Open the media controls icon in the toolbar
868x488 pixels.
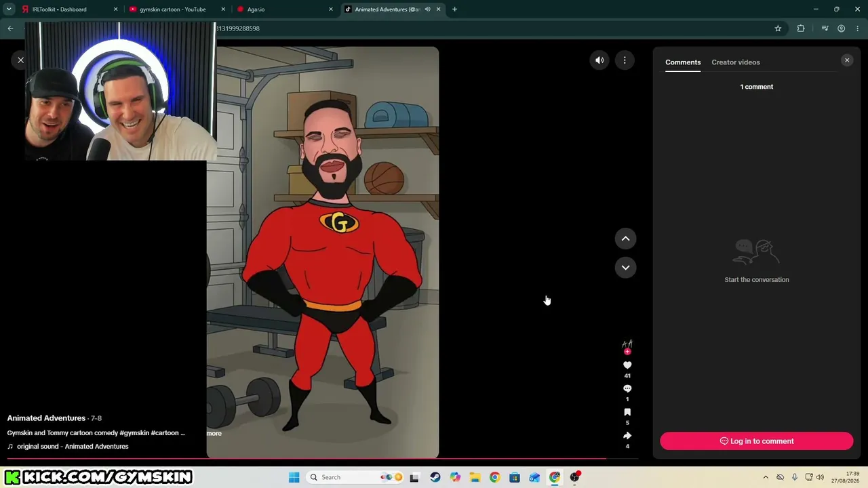pyautogui.click(x=825, y=28)
